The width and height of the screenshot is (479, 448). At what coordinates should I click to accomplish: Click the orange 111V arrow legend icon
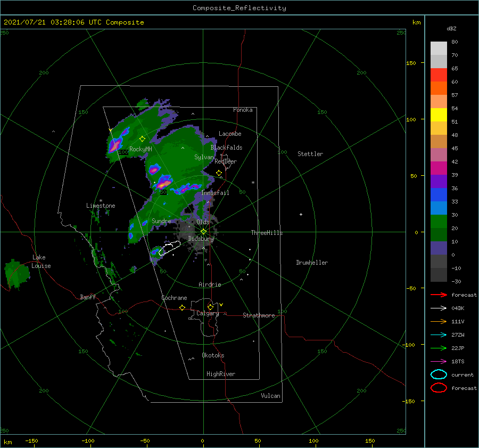(439, 321)
